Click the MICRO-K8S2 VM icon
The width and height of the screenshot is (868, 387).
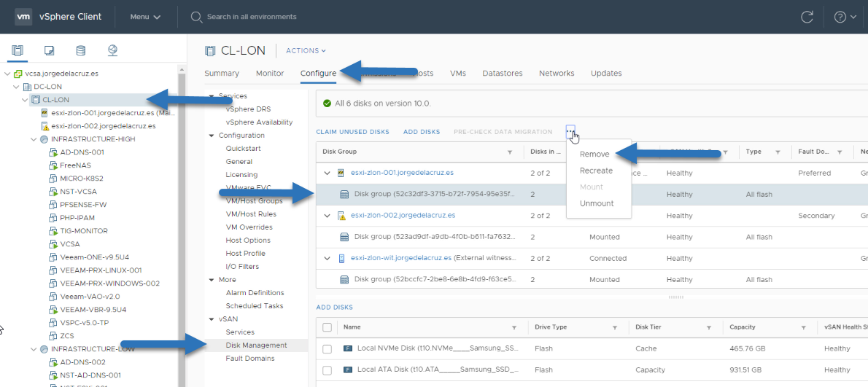54,179
